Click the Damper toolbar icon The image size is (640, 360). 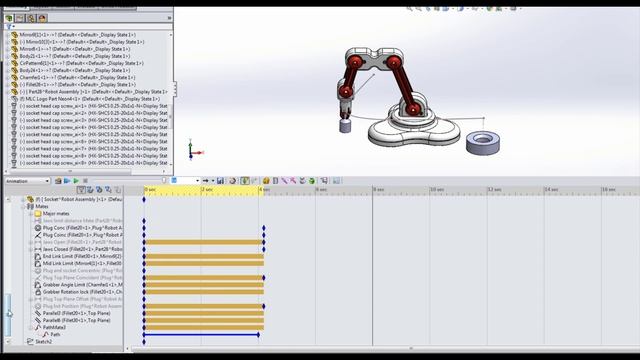[284, 180]
